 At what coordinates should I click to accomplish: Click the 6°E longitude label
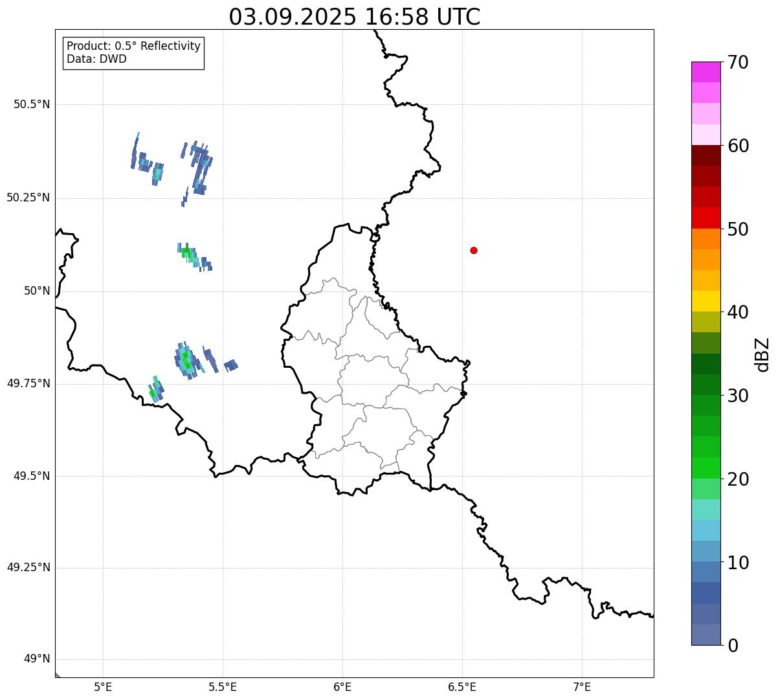(x=342, y=687)
